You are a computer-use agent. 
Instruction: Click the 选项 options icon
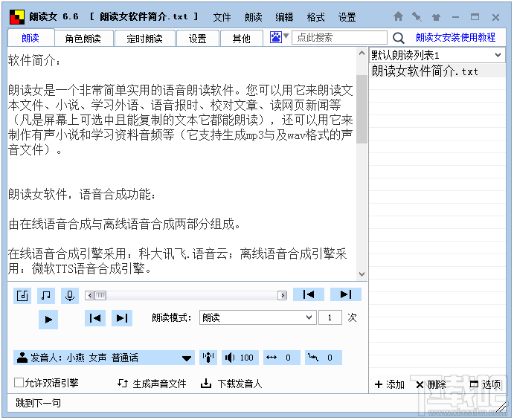(474, 384)
